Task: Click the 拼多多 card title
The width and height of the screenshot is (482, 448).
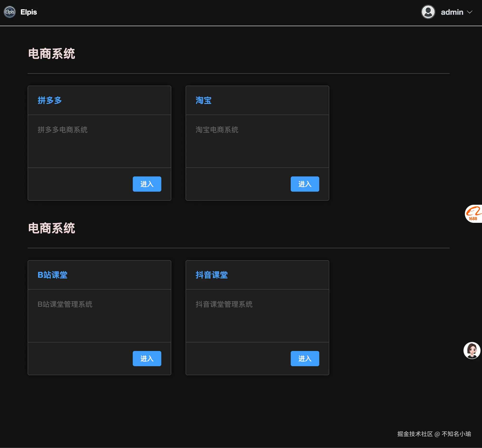Action: point(50,100)
